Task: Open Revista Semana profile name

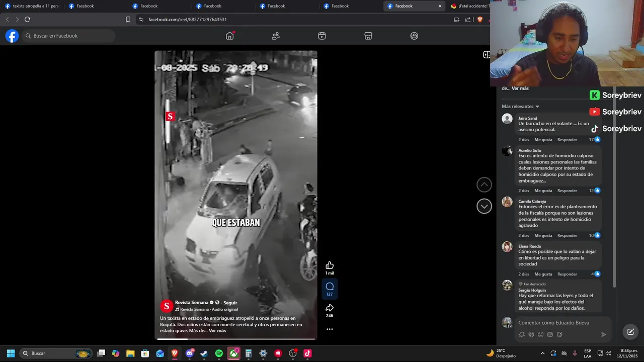Action: 192,303
